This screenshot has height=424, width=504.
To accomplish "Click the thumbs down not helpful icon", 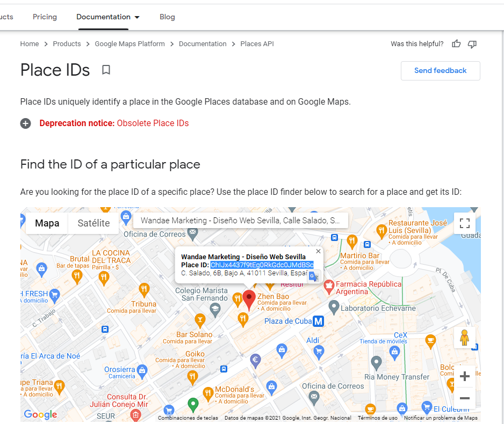I will click(472, 44).
